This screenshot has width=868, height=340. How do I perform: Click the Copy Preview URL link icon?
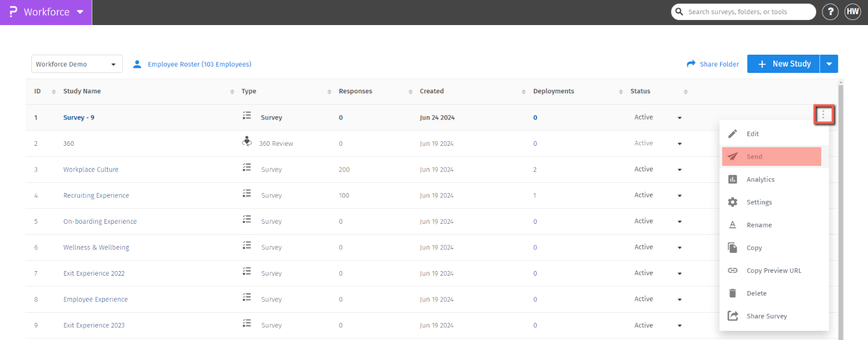click(733, 271)
